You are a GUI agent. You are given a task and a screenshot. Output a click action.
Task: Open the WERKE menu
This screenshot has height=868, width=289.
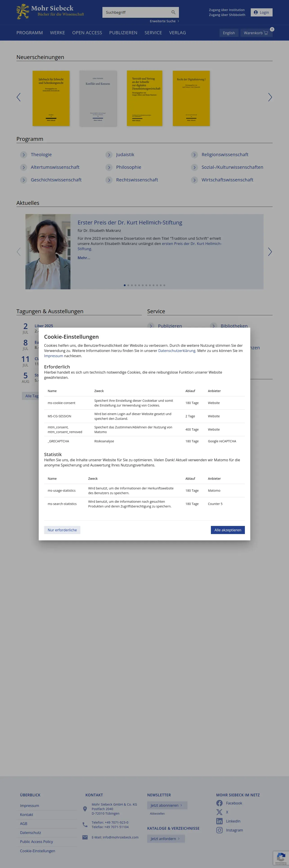point(58,33)
